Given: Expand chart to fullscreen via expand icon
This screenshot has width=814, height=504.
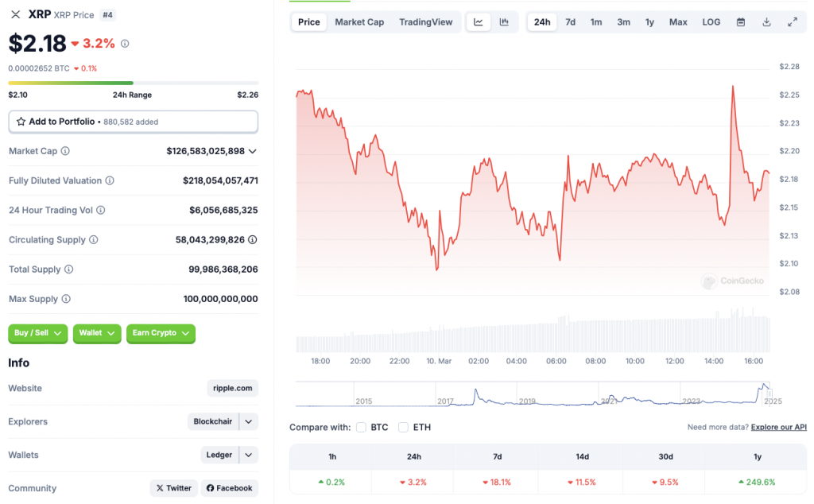Looking at the screenshot, I should coord(793,21).
